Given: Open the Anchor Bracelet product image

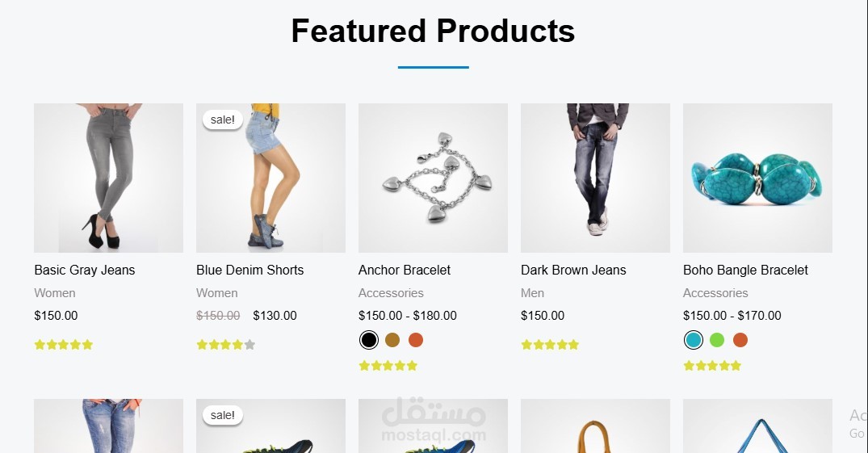Looking at the screenshot, I should [x=433, y=178].
